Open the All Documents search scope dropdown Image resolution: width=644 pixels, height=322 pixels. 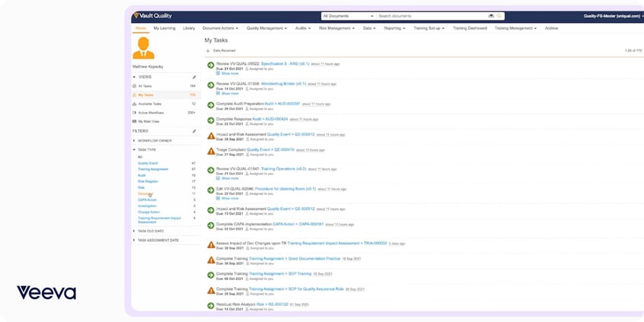coord(348,16)
